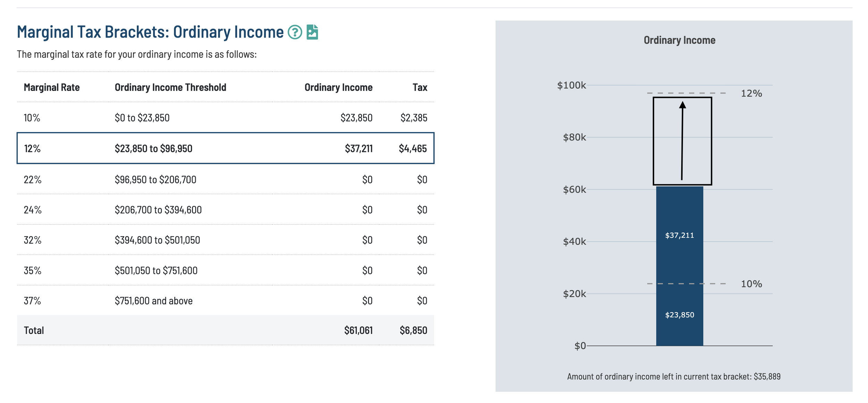Click the total tax $6,850 value
This screenshot has height=403, width=868.
(413, 330)
